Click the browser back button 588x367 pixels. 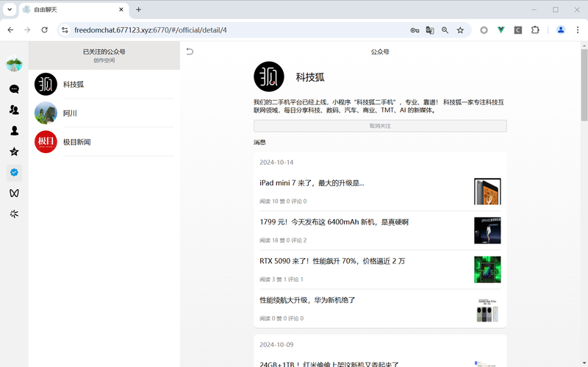coord(10,30)
